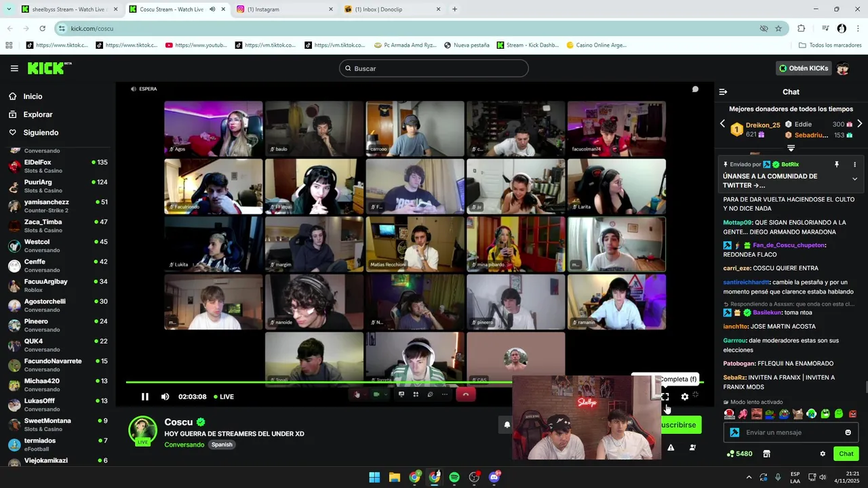Reload the page

[x=43, y=28]
